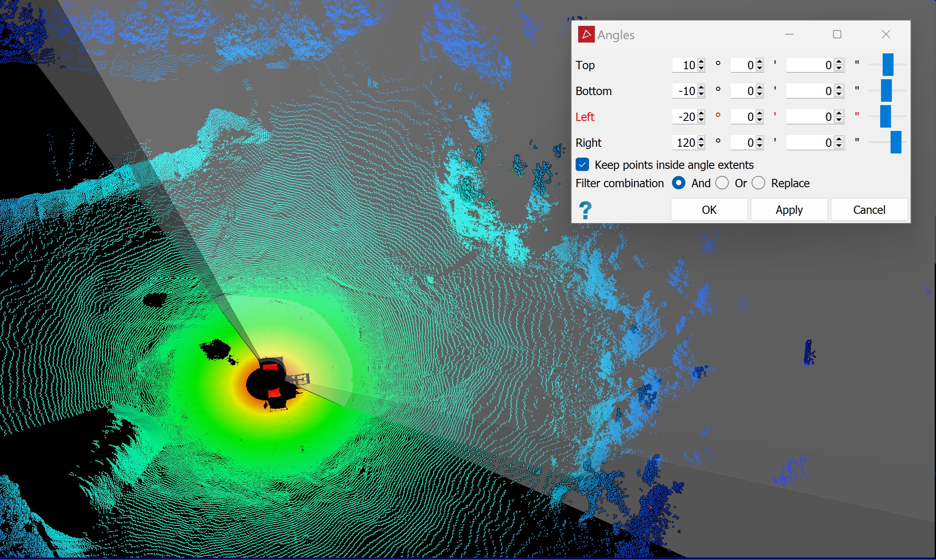Select the Replace filter combination option
This screenshot has width=936, height=560.
(758, 183)
